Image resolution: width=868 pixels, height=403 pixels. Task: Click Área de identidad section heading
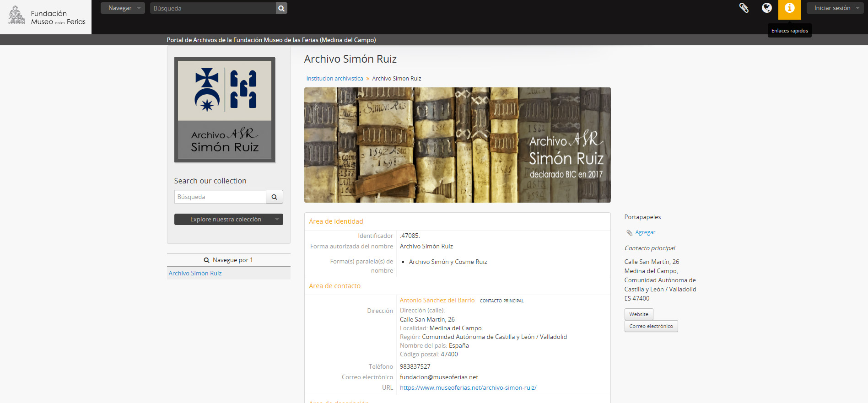tap(336, 221)
